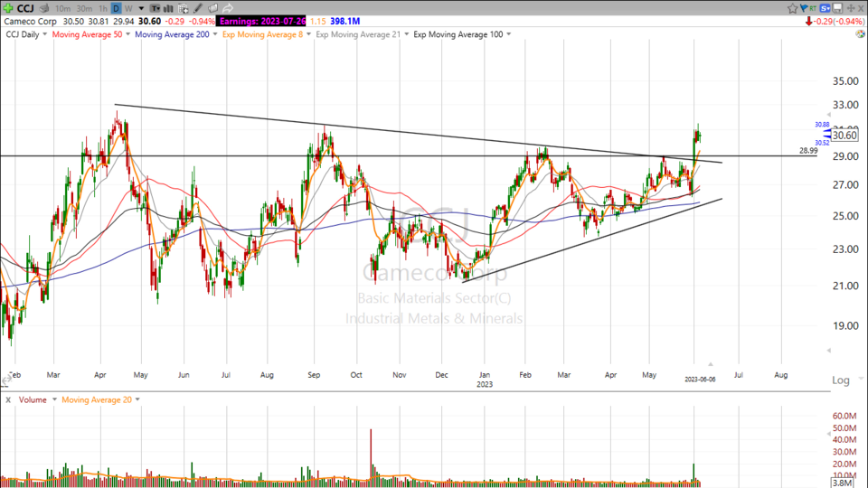Image resolution: width=868 pixels, height=488 pixels.
Task: Click the color palette icon
Action: 860,33
